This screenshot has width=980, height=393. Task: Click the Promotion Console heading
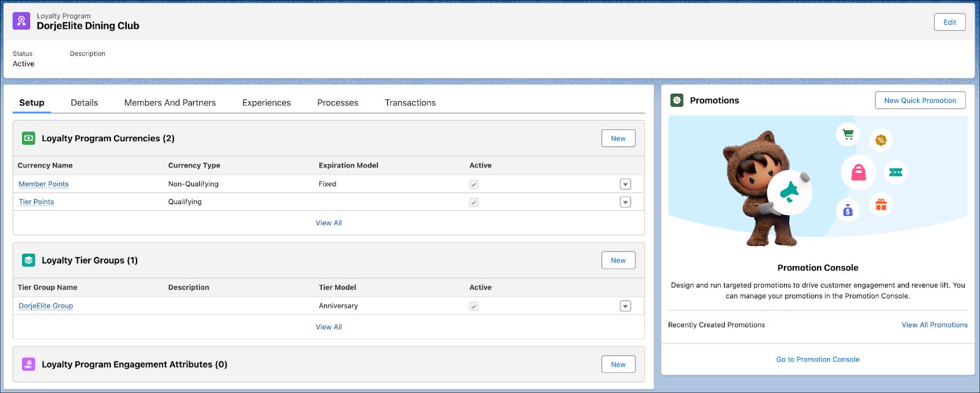818,268
